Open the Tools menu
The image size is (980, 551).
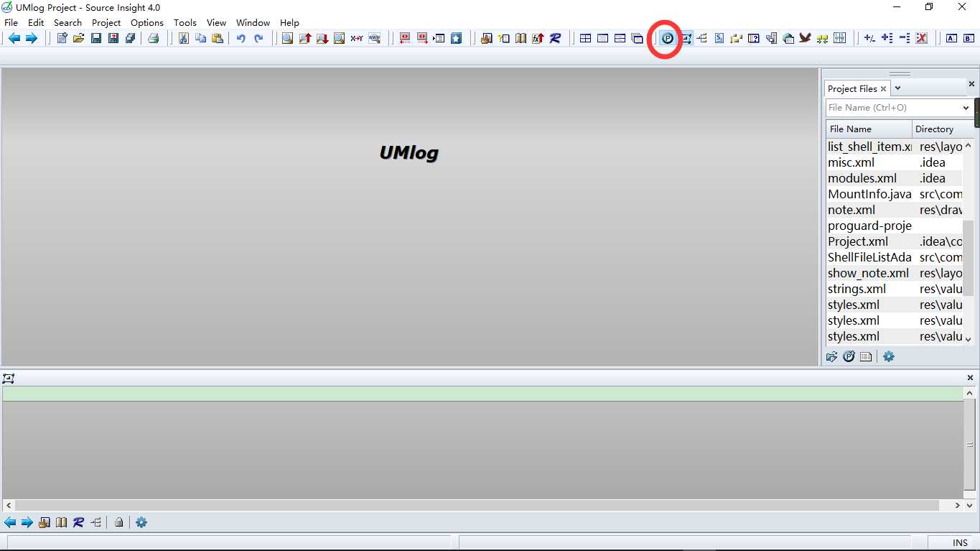[185, 22]
